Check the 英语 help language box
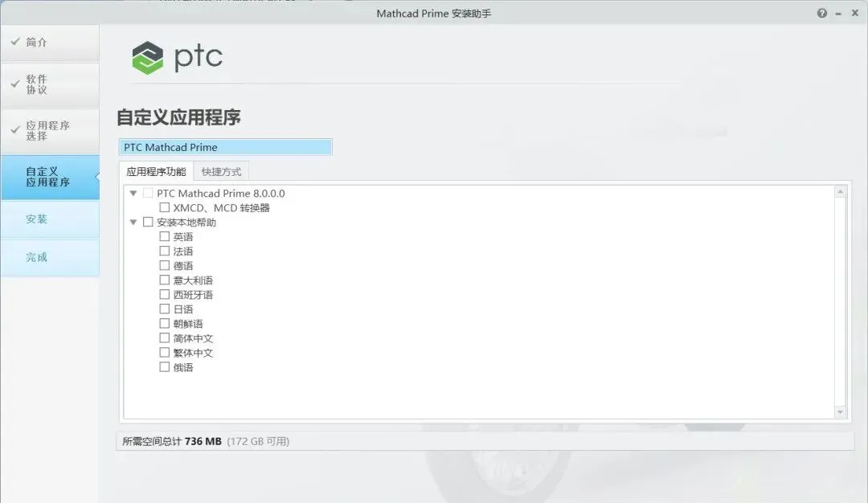 165,236
